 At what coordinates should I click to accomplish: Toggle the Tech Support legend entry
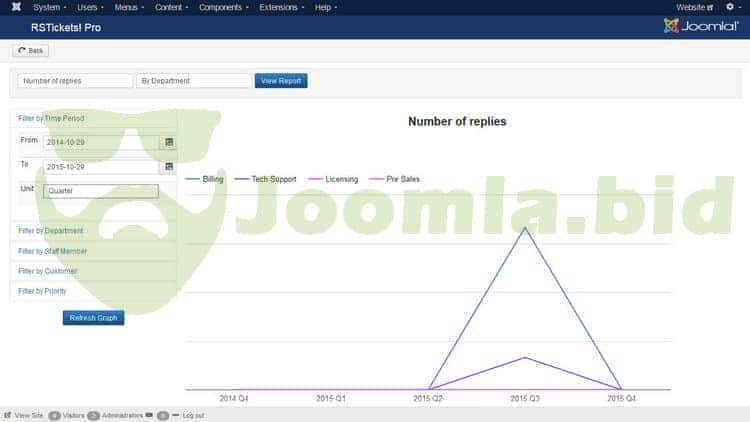pyautogui.click(x=265, y=179)
